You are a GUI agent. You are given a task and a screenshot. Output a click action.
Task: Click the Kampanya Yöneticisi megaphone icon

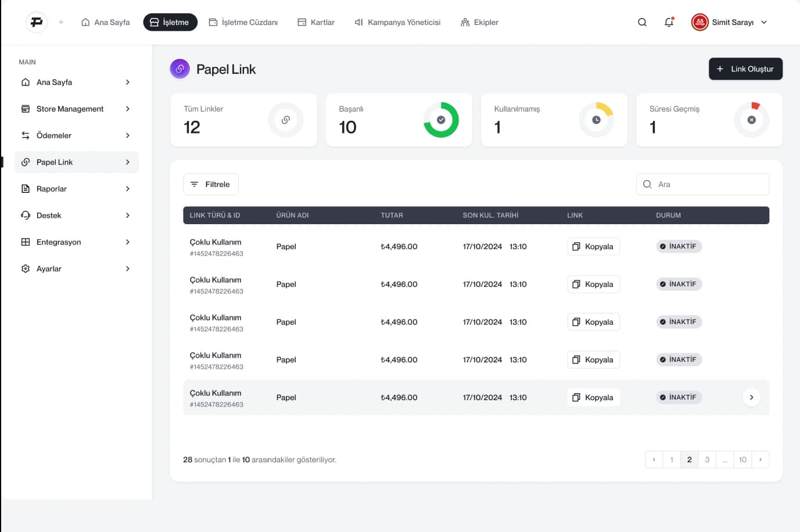pos(359,22)
